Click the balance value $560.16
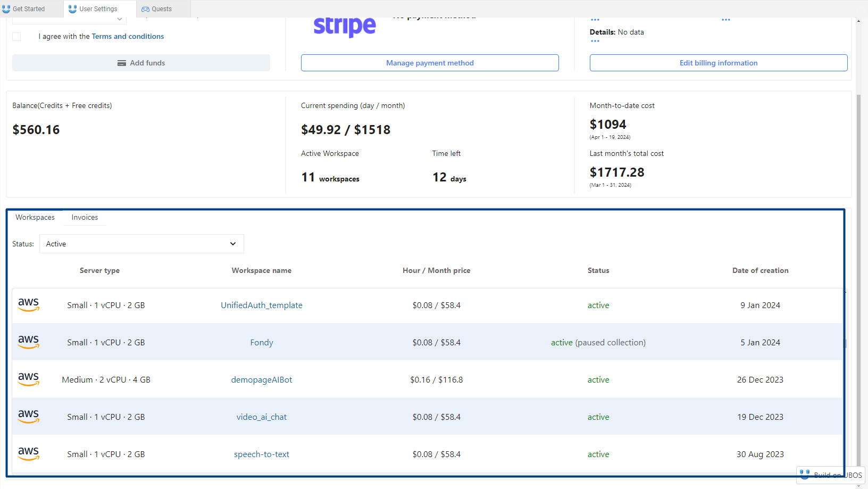 pyautogui.click(x=36, y=129)
